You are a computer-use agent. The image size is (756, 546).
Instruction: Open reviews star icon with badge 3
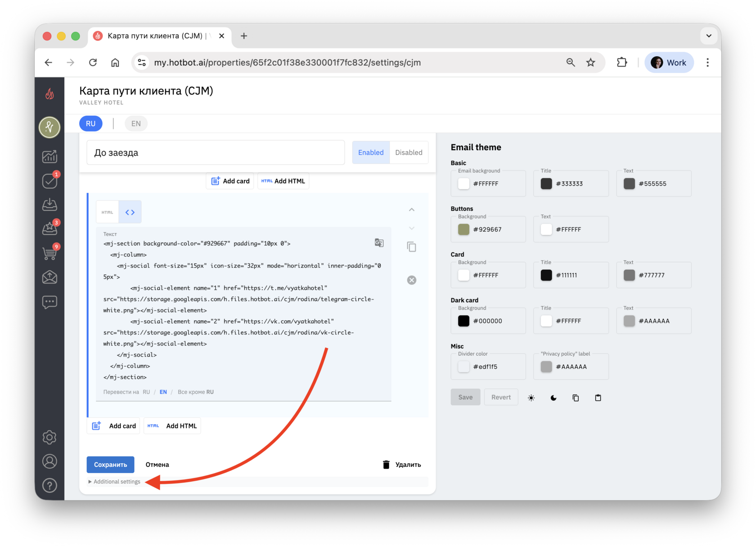coord(49,228)
